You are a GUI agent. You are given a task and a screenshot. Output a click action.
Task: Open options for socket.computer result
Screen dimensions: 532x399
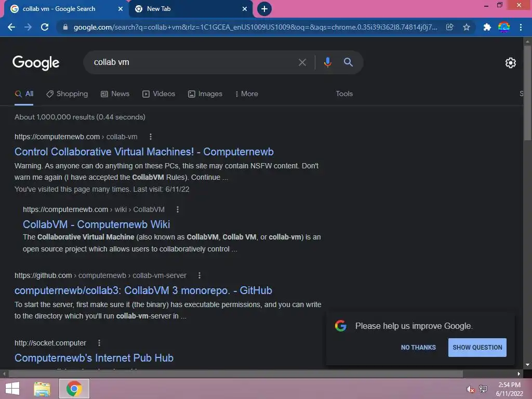coord(99,343)
